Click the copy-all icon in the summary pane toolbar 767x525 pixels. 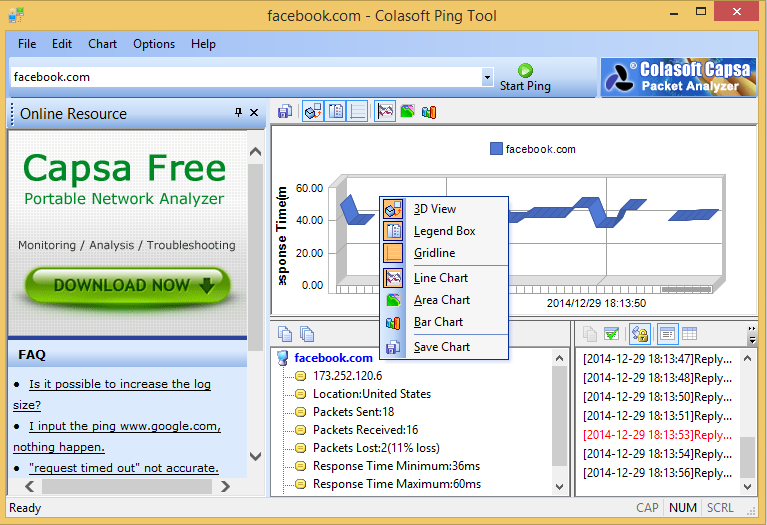coord(307,334)
